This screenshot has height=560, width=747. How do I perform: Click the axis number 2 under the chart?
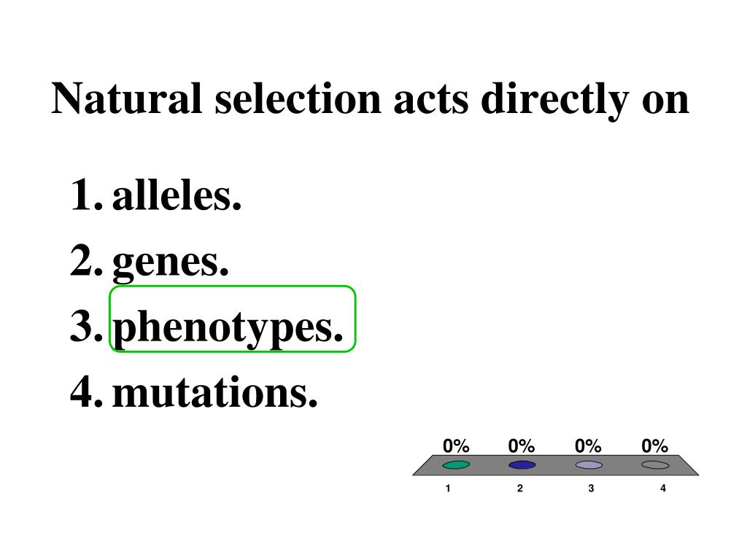[x=519, y=488]
